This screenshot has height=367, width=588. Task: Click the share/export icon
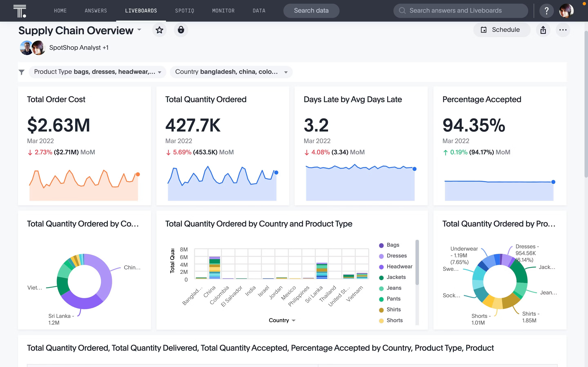coord(543,30)
